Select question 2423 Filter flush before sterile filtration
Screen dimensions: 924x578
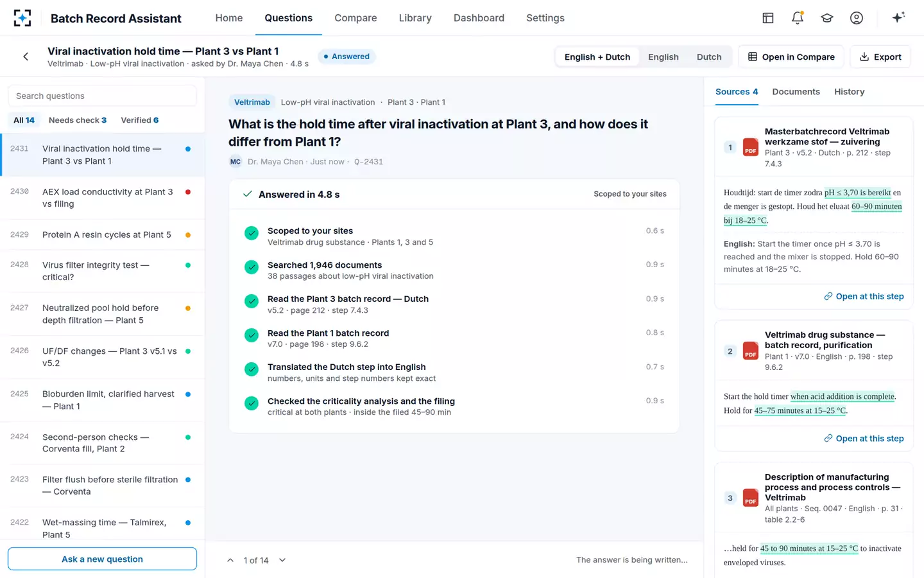(103, 486)
